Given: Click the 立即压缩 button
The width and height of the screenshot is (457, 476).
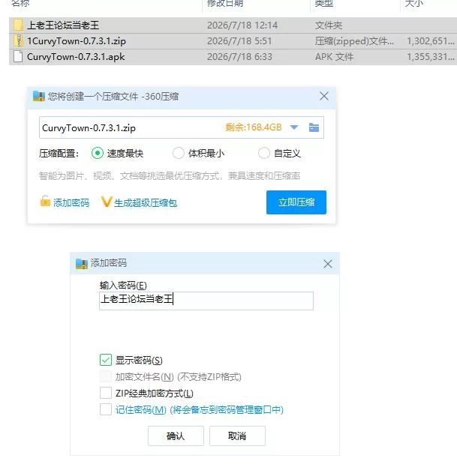Looking at the screenshot, I should [x=296, y=202].
